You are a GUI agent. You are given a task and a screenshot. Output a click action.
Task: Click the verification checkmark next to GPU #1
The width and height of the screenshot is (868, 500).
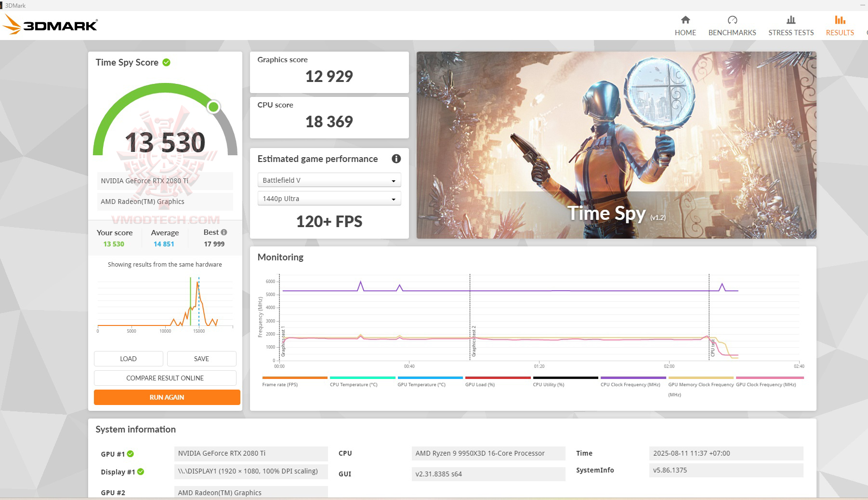[x=131, y=453]
